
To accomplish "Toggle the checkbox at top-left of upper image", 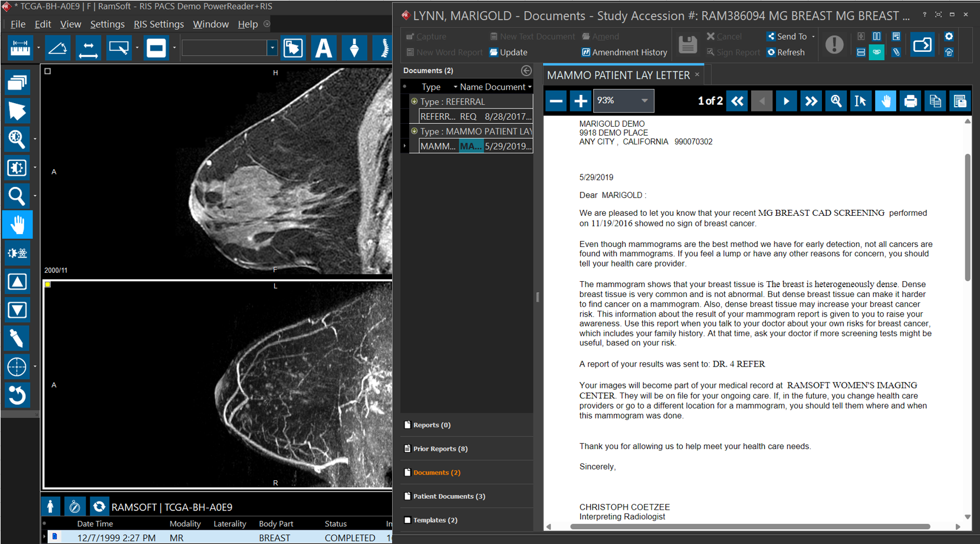I will point(48,71).
